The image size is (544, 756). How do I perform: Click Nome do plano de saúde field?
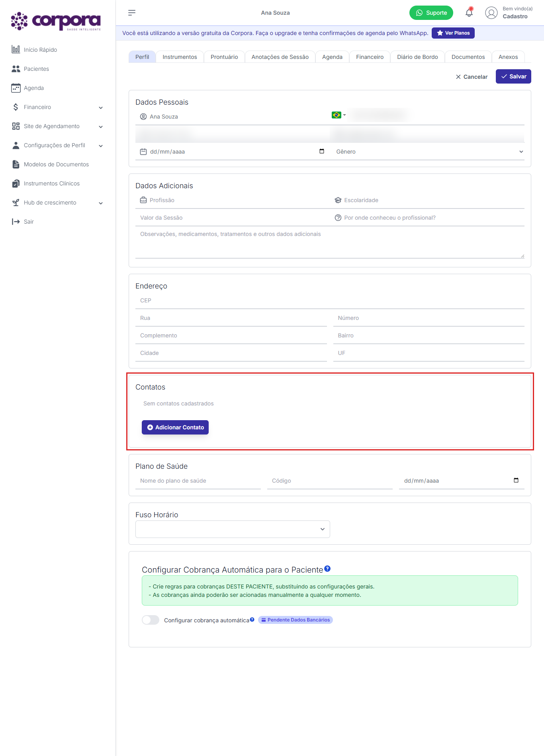click(198, 481)
